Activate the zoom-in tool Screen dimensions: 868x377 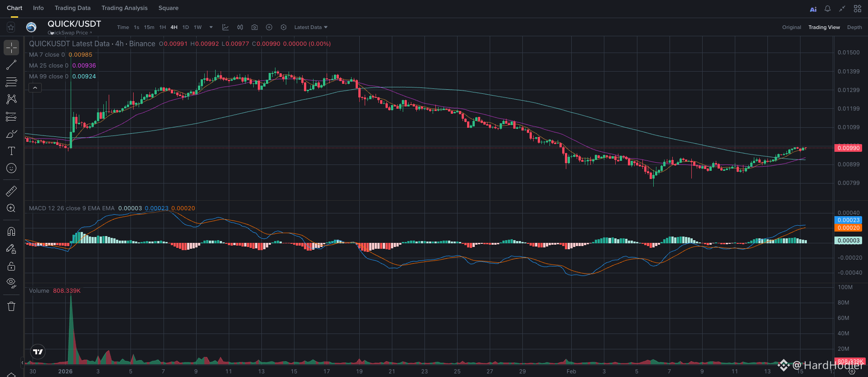11,208
